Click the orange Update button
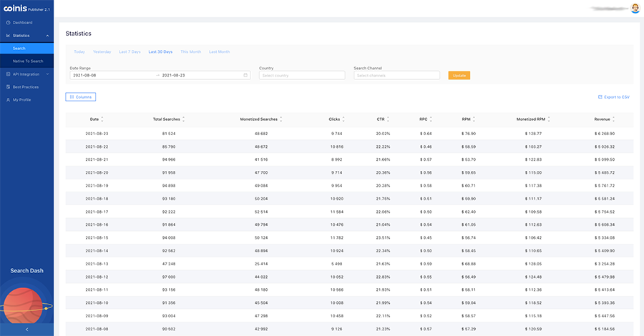This screenshot has height=336, width=644. pyautogui.click(x=459, y=75)
